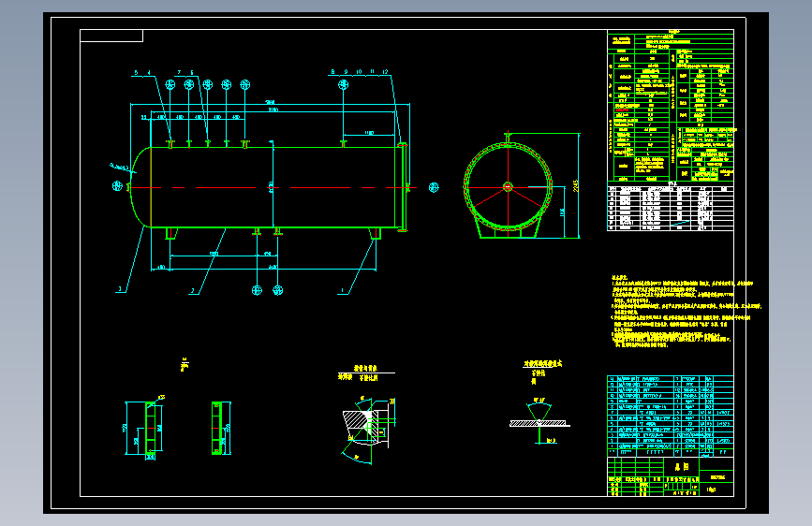This screenshot has width=812, height=526.
Task: Select the title block at bottom right
Action: click(x=670, y=476)
